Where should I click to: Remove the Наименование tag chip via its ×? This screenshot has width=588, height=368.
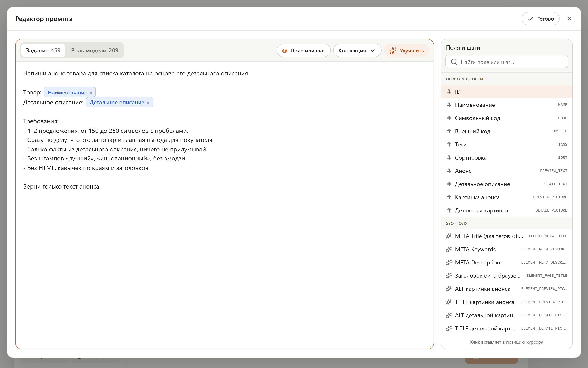[91, 93]
